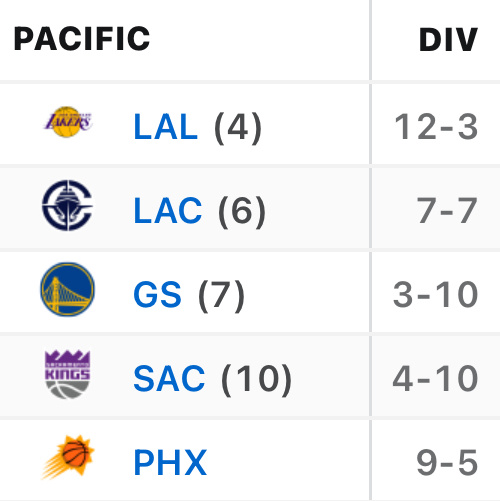This screenshot has width=500, height=501.
Task: Click the Golden State Warriors bridge logo
Action: (68, 289)
